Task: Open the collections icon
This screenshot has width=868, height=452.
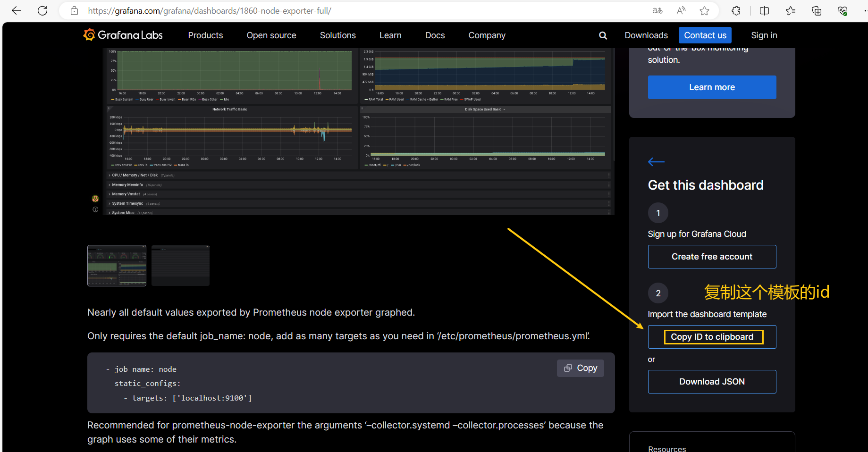Action: click(817, 10)
